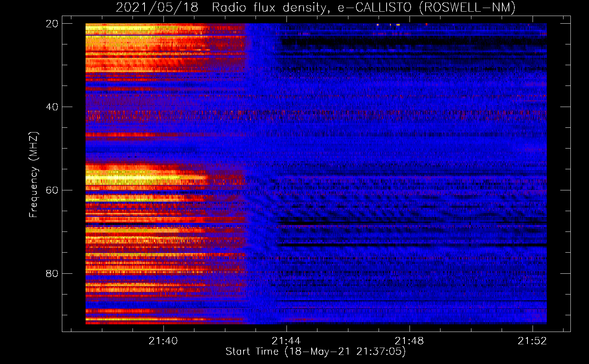589x364 pixels.
Task: Click the frequency tick label '80'
Action: coord(52,273)
